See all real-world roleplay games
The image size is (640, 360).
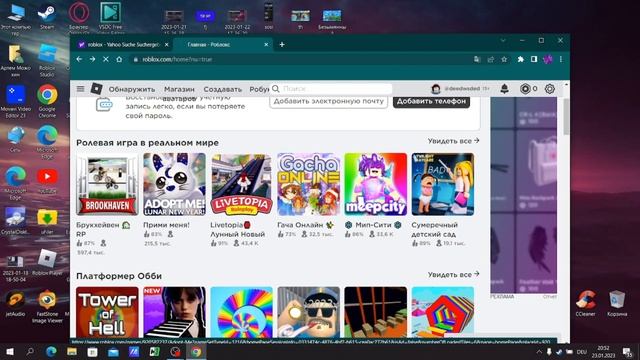coord(453,141)
